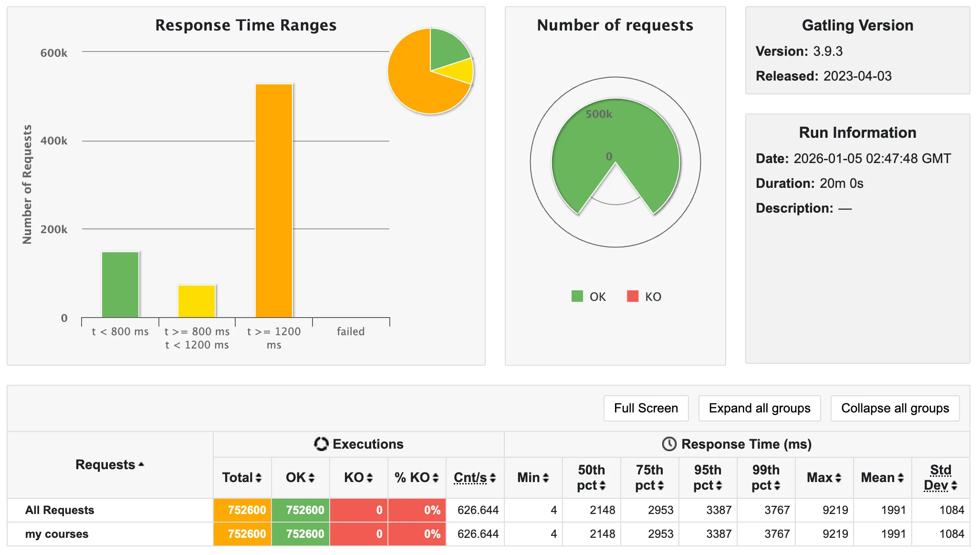Sort by Mean column arrows
The height and width of the screenshot is (555, 980).
tap(900, 478)
